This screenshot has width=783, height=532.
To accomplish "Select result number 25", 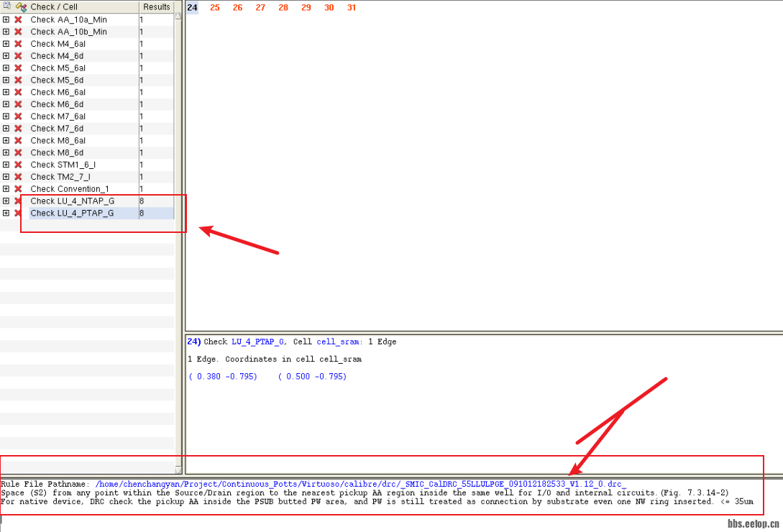I will coord(215,7).
